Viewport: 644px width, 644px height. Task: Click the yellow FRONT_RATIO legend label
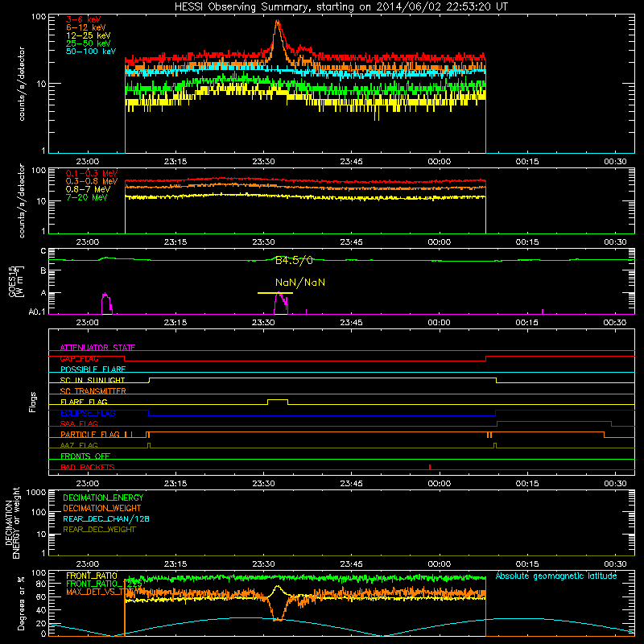pos(92,576)
